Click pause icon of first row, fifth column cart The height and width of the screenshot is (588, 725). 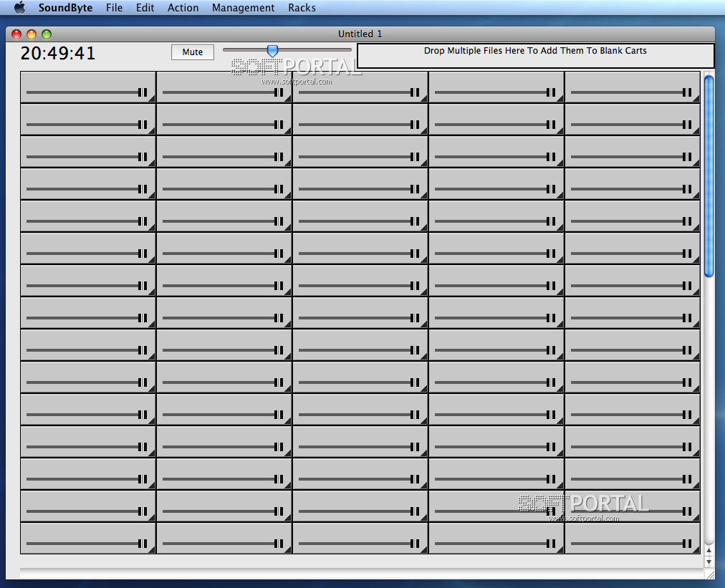point(687,92)
